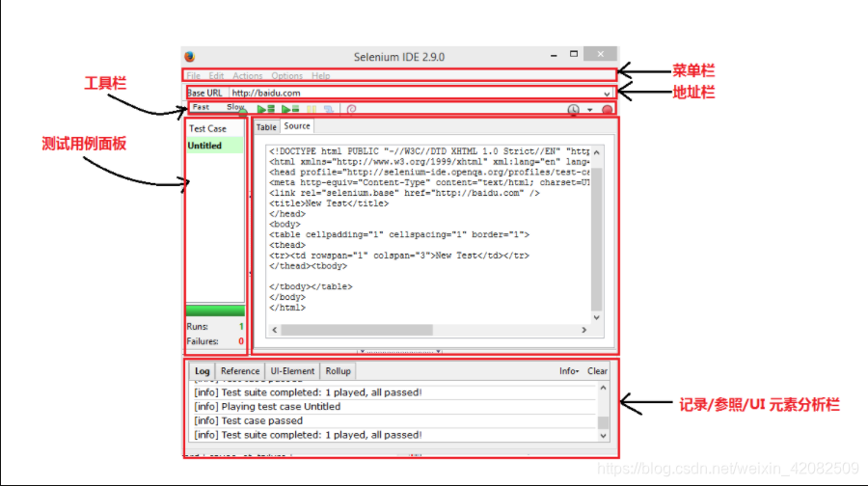Switch to the UI-Element tab
Viewport: 868px width, 486px height.
tap(292, 371)
